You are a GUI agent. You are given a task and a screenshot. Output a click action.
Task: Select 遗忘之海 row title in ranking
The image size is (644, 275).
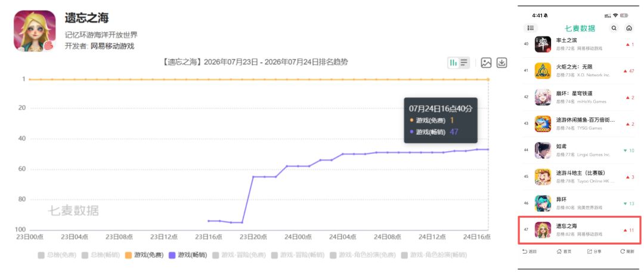566,226
